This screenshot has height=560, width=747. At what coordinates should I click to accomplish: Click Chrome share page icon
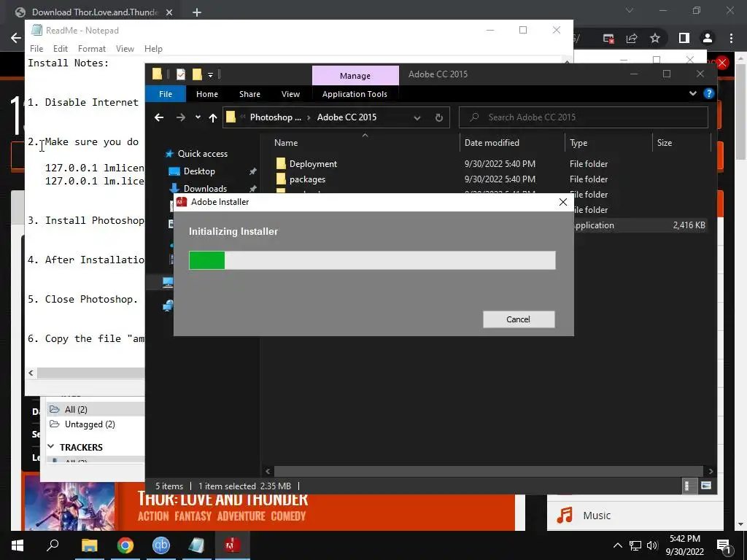[x=632, y=38]
